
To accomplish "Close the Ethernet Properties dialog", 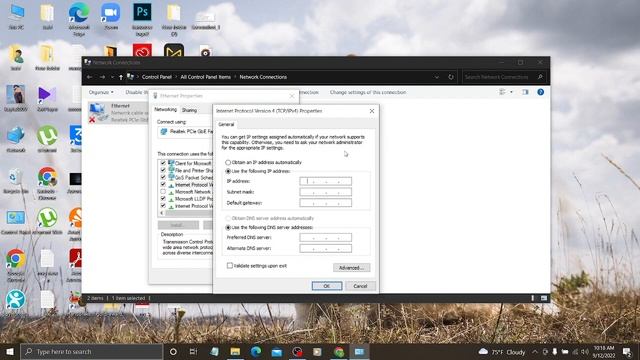I will 292,96.
